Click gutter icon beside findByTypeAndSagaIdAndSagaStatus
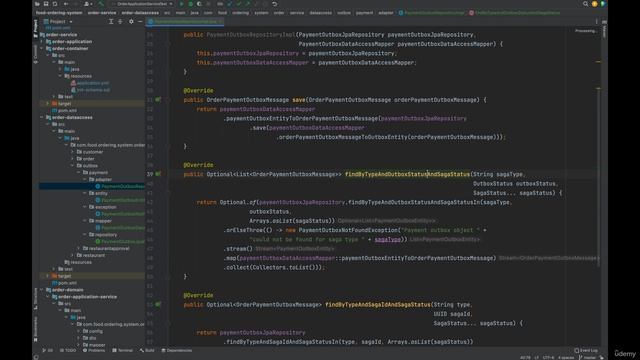The width and height of the screenshot is (640, 360). (158, 304)
